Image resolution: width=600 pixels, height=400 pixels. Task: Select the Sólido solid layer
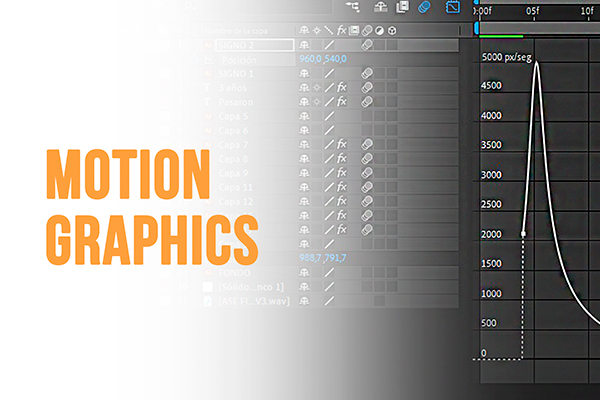(251, 287)
